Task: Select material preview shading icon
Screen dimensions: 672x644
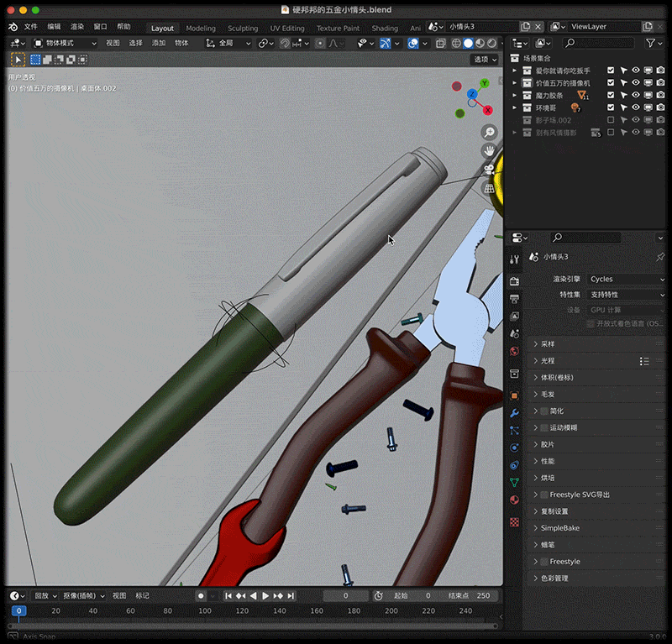Action: (480, 44)
